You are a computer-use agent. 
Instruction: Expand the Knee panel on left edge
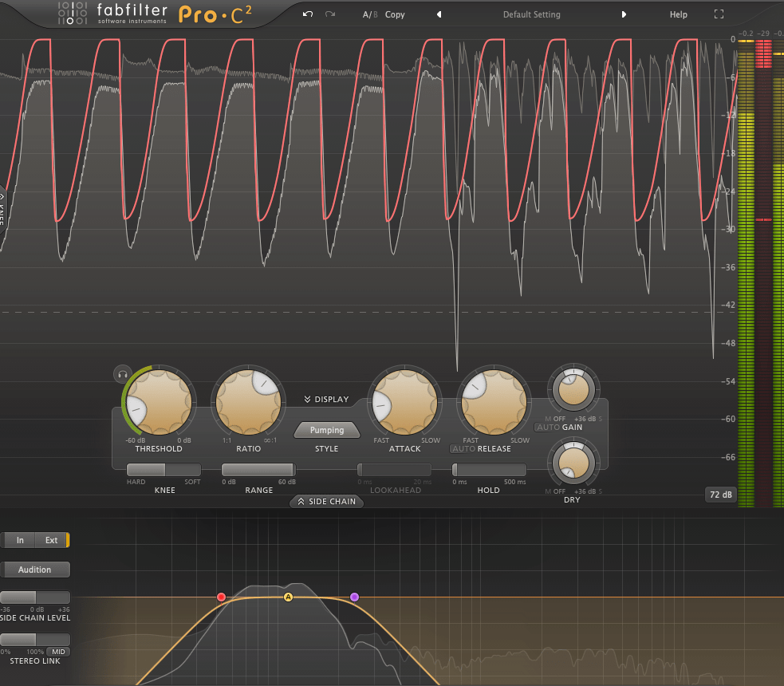pyautogui.click(x=2, y=210)
